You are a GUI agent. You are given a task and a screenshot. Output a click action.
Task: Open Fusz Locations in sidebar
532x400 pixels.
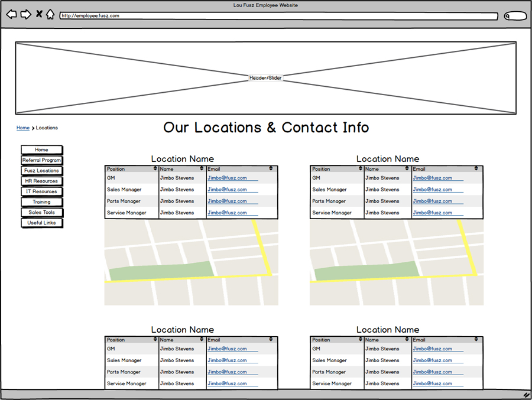click(42, 171)
